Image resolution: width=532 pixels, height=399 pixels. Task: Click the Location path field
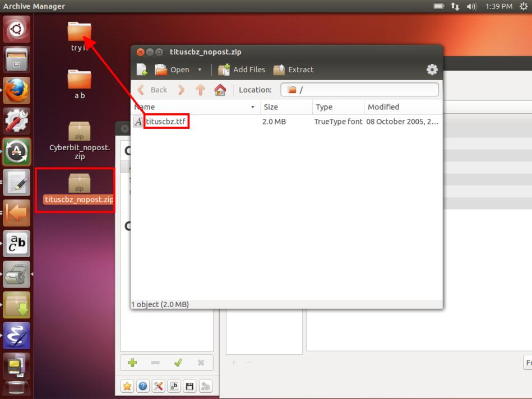(x=360, y=90)
